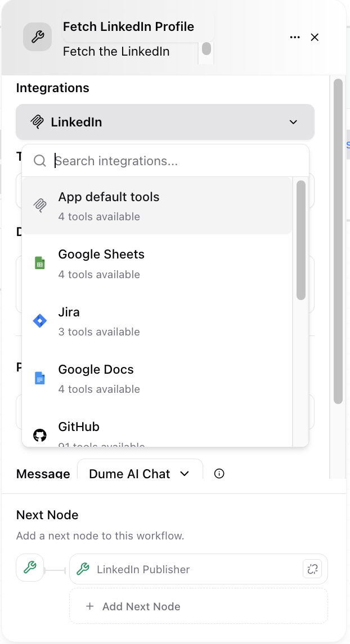The width and height of the screenshot is (350, 644).
Task: Click the magnifying glass in the search bar
Action: click(x=39, y=161)
